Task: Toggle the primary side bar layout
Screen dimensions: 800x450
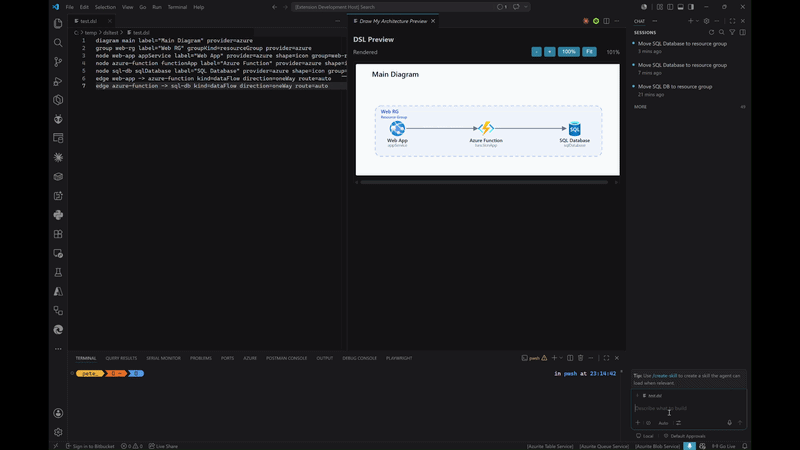Action: click(x=670, y=7)
